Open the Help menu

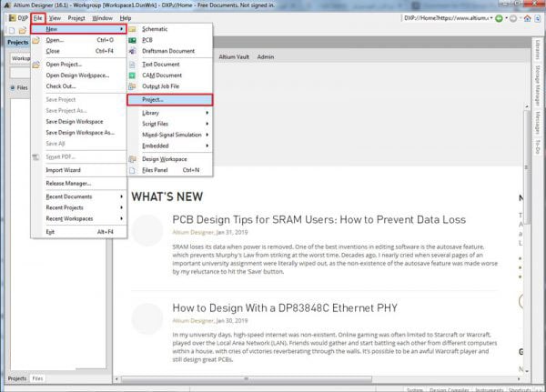126,18
